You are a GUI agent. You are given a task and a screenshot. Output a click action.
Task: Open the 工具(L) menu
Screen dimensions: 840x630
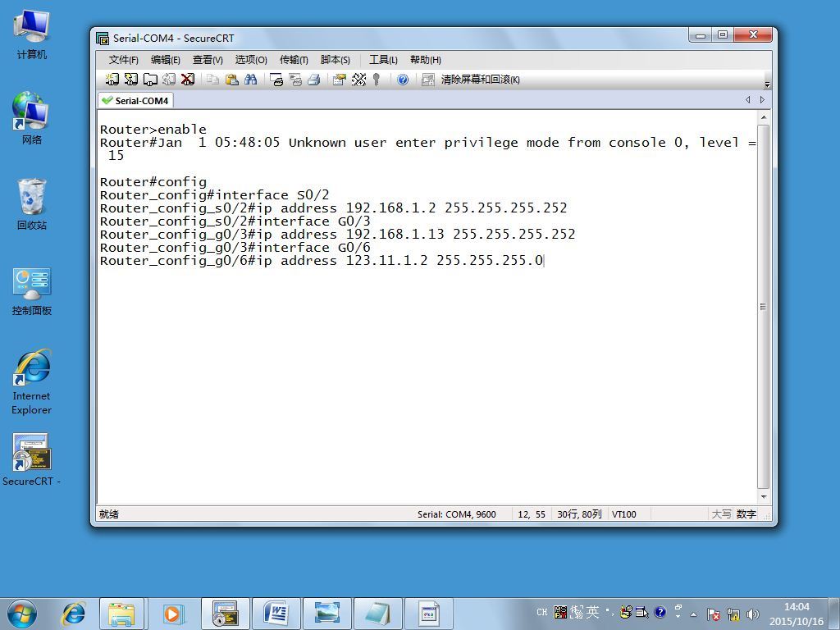[383, 59]
